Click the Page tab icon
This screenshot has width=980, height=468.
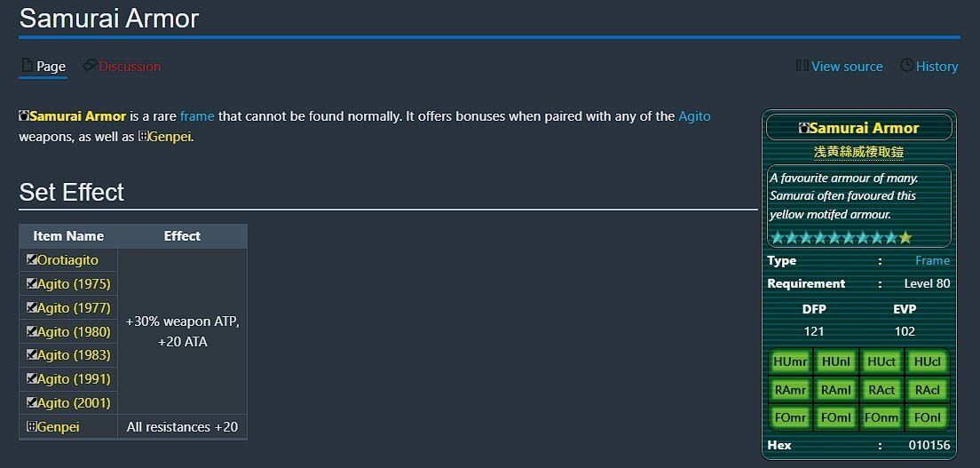[27, 66]
